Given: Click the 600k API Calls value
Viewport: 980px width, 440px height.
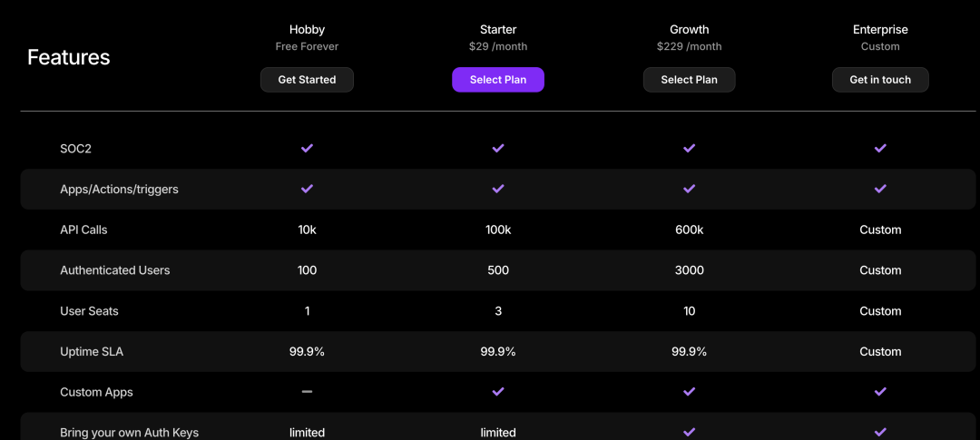Looking at the screenshot, I should tap(689, 230).
